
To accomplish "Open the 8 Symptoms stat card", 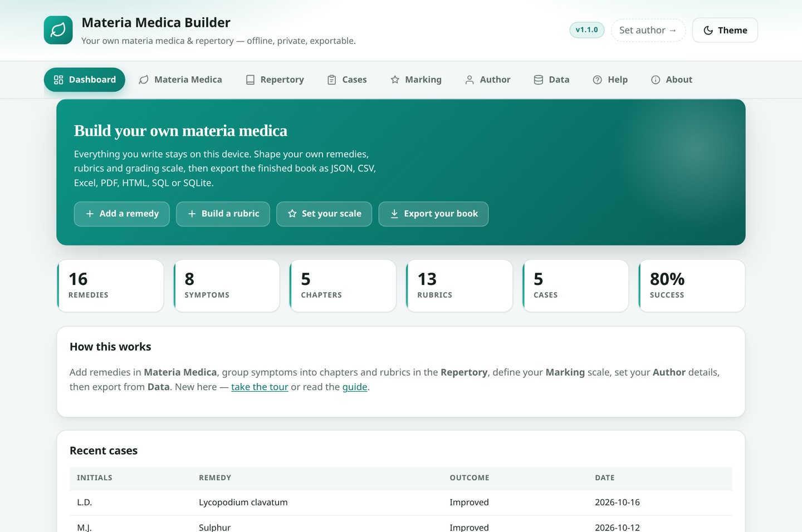I will tap(227, 286).
